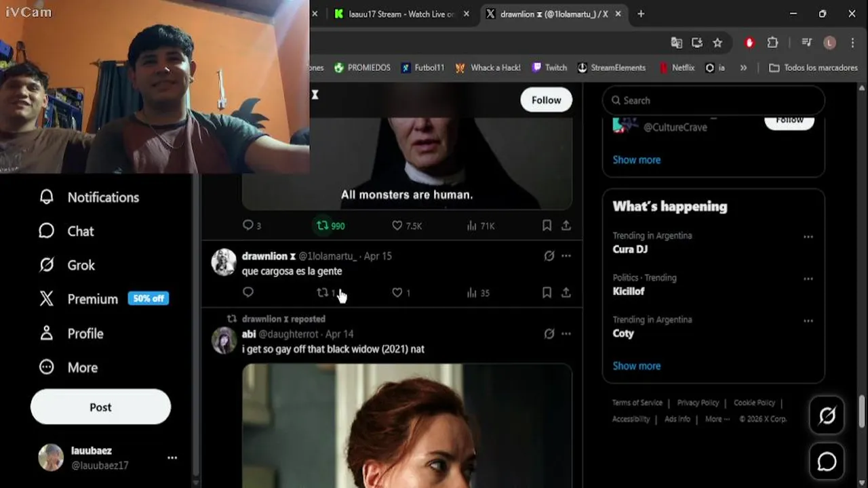Open options for Cura DJ trend
Screen dimensions: 868x488
point(808,237)
